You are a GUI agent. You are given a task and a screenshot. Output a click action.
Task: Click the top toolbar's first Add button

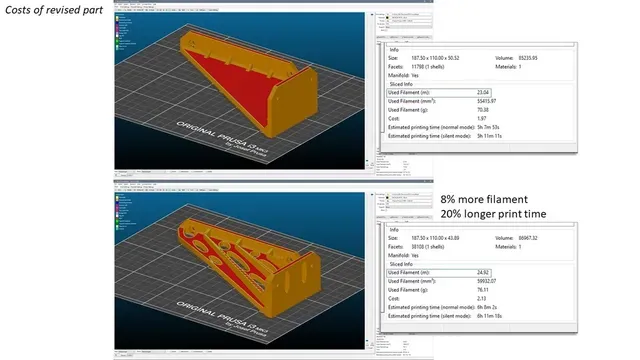coord(121,10)
